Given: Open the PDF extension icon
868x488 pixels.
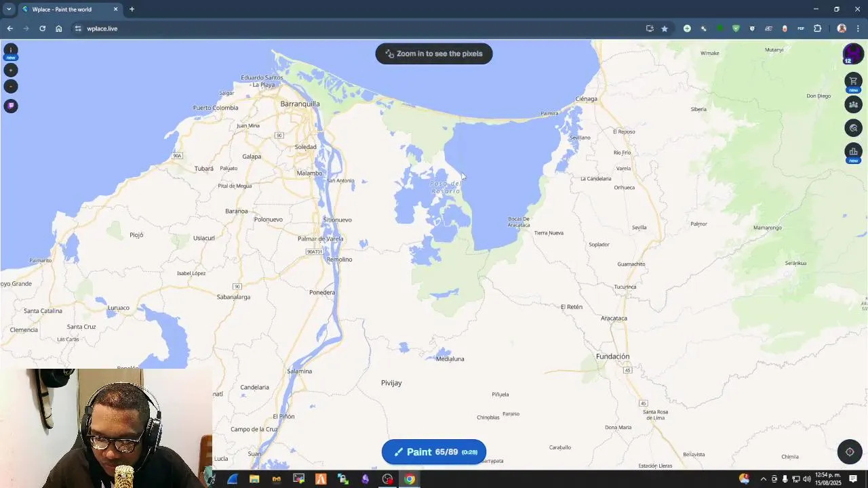Looking at the screenshot, I should click(801, 28).
